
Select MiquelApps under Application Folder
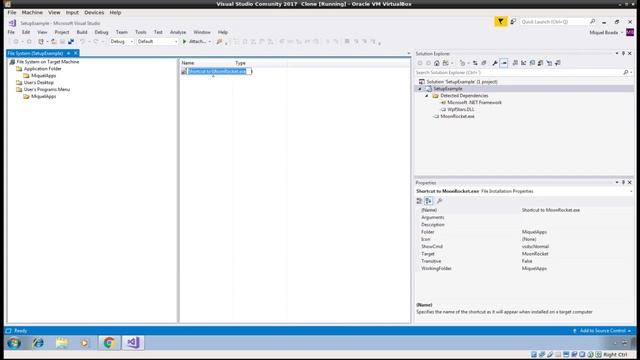click(x=43, y=76)
